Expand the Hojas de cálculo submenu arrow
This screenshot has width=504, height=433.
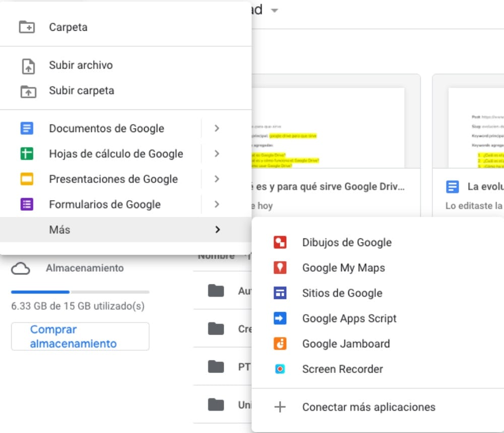click(217, 154)
